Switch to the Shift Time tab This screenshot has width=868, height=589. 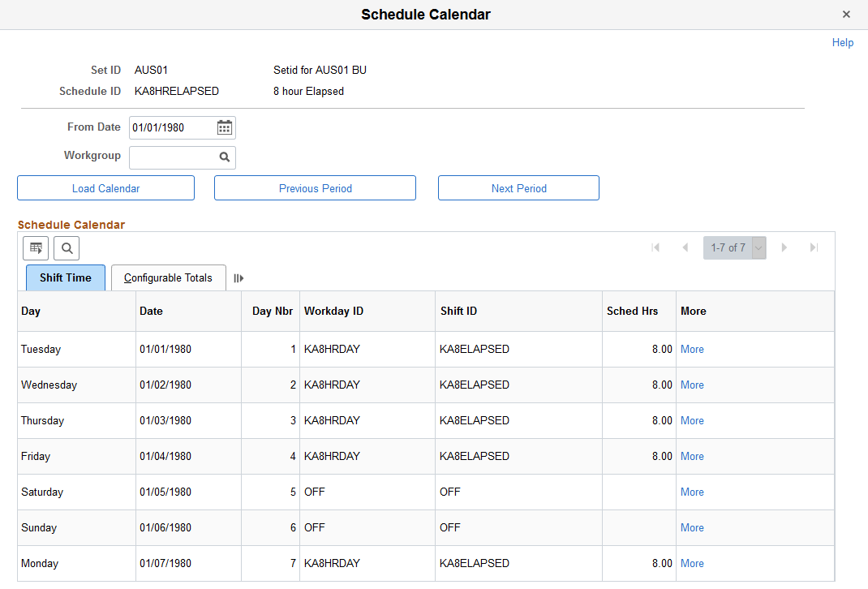point(66,278)
